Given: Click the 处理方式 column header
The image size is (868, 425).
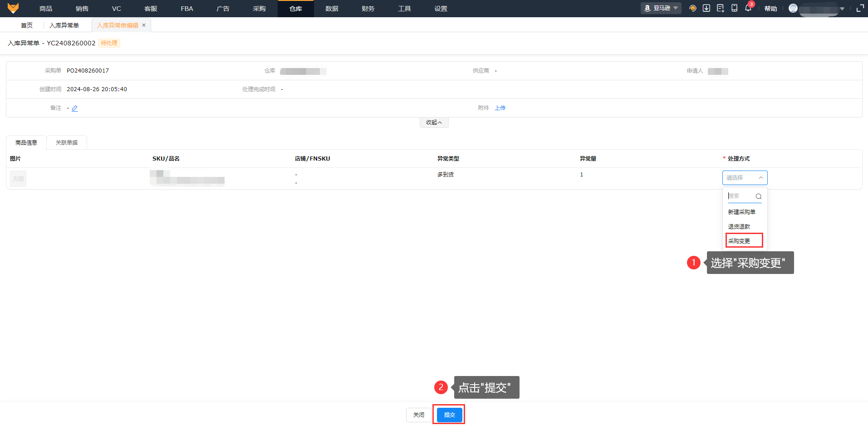Looking at the screenshot, I should [739, 159].
